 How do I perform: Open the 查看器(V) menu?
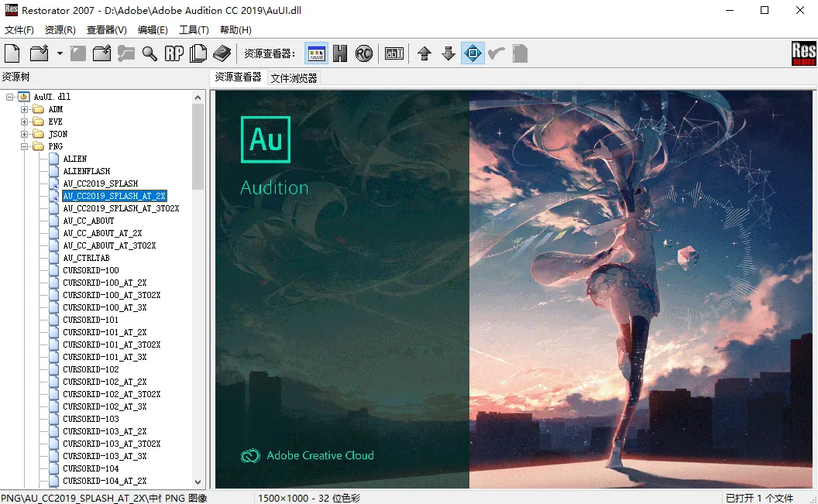106,29
